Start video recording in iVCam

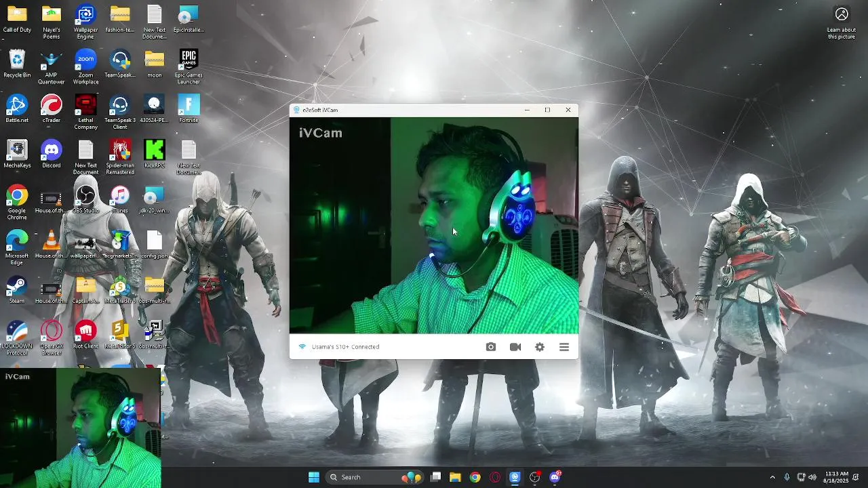point(515,347)
